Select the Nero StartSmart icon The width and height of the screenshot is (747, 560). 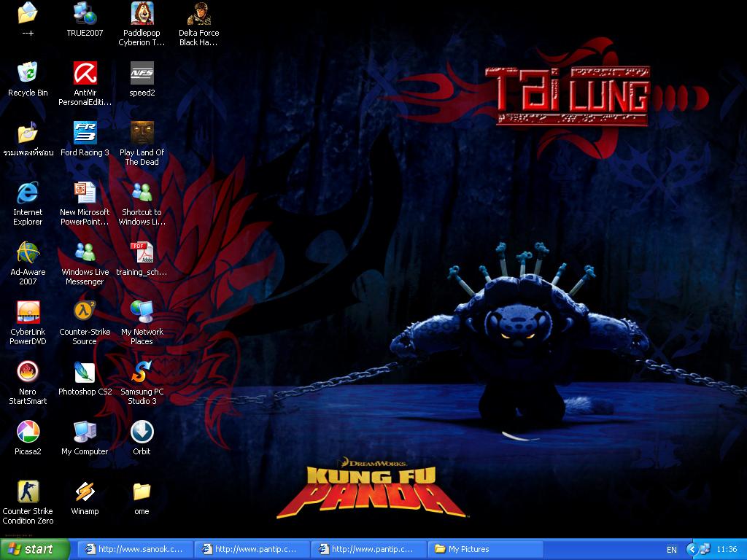pyautogui.click(x=28, y=372)
